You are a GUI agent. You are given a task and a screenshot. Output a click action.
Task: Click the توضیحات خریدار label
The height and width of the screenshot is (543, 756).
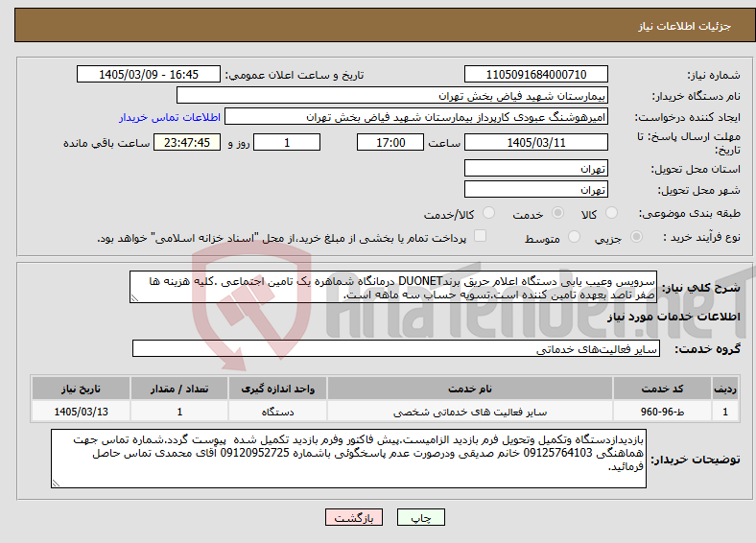(x=696, y=460)
